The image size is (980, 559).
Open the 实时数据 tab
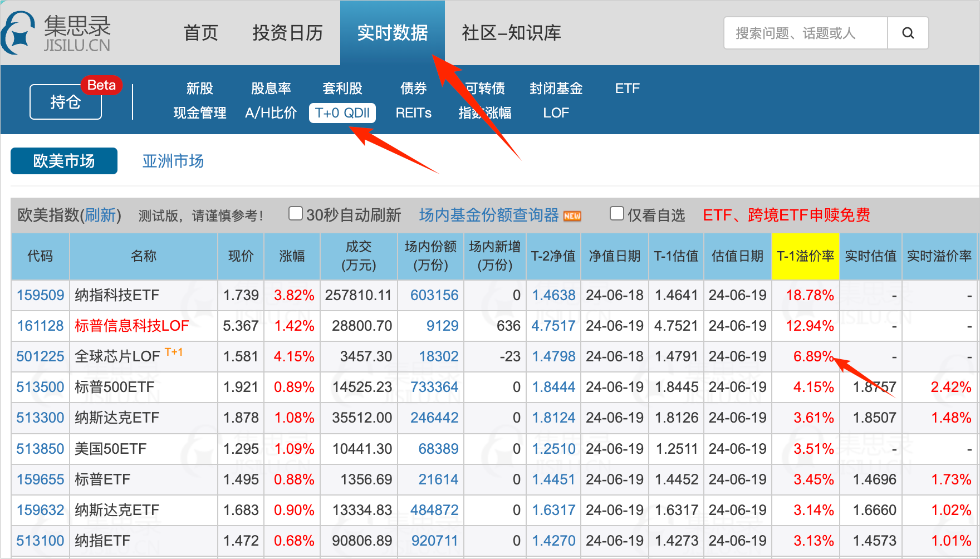[x=392, y=33]
